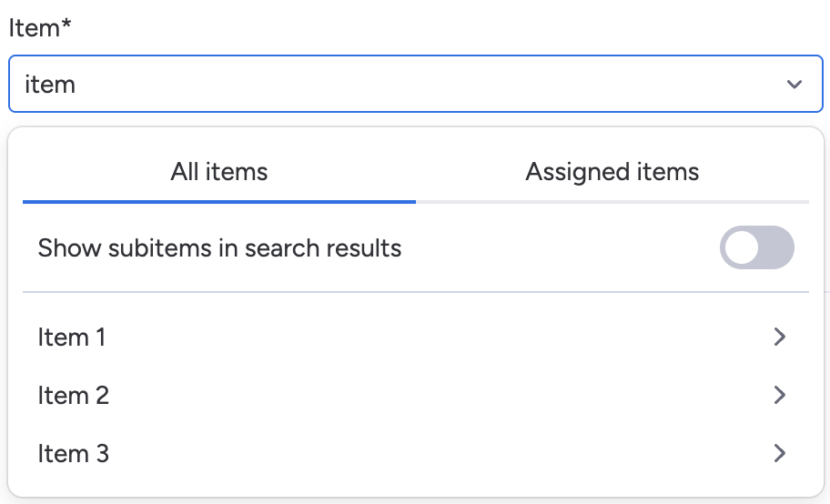The image size is (830, 504).
Task: Switch to the All items tab
Action: pos(219,172)
